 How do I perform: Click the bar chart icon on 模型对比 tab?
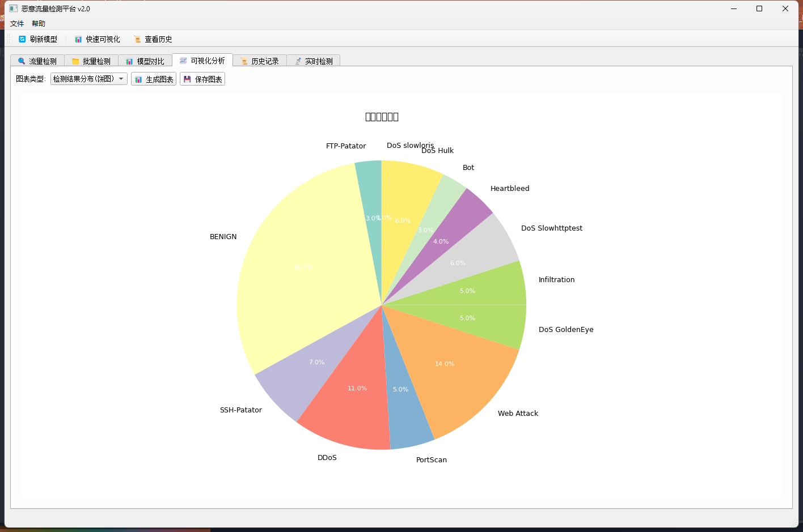point(129,61)
